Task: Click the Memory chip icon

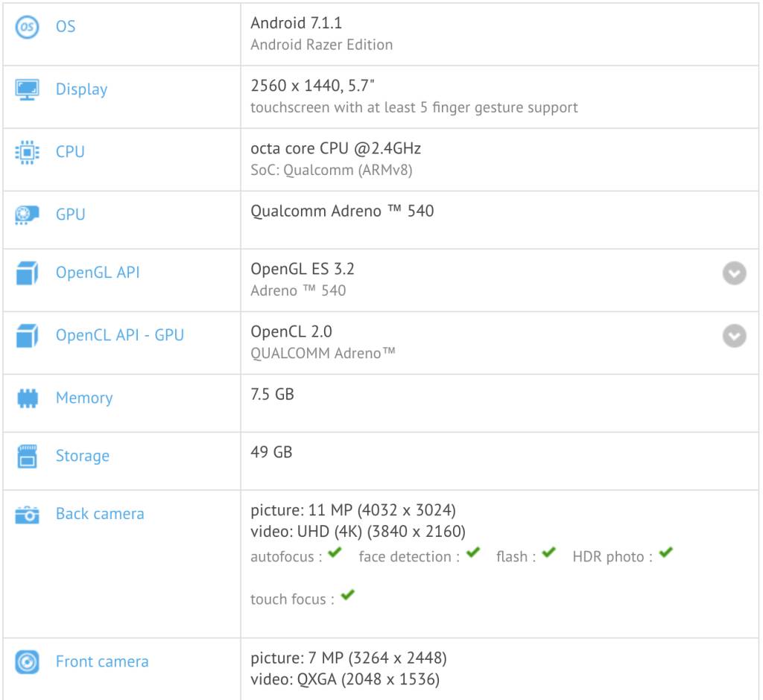Action: coord(27,398)
